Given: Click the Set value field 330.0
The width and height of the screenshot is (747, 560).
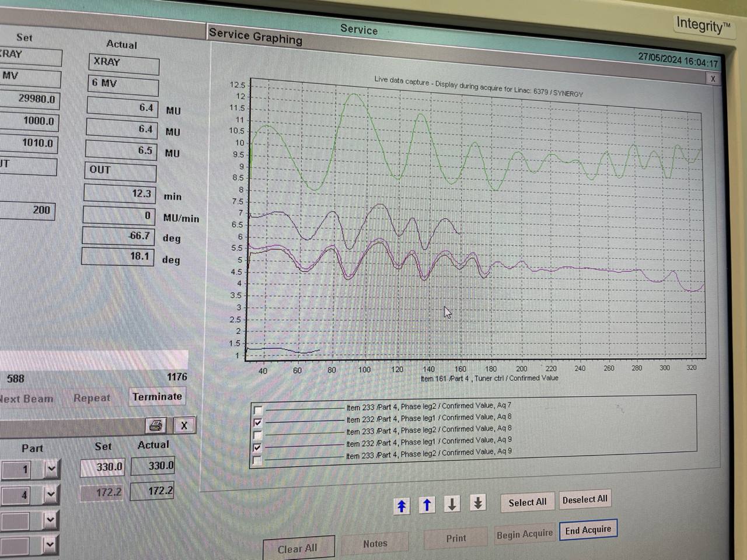Looking at the screenshot, I should click(102, 467).
